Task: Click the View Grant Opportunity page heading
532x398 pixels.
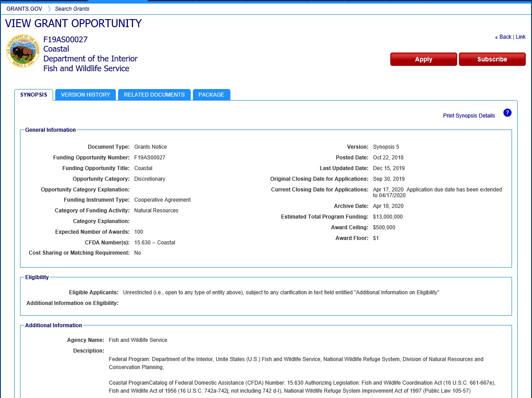Action: coord(74,24)
